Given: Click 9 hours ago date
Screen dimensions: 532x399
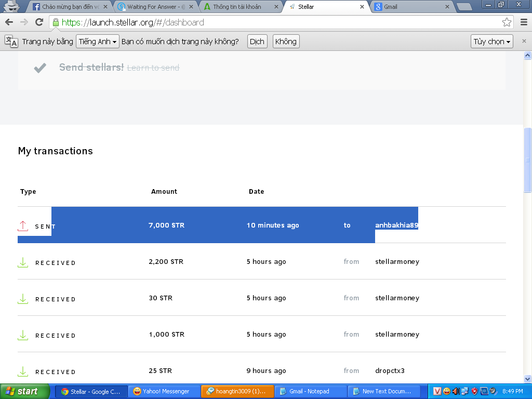Looking at the screenshot, I should (267, 370).
